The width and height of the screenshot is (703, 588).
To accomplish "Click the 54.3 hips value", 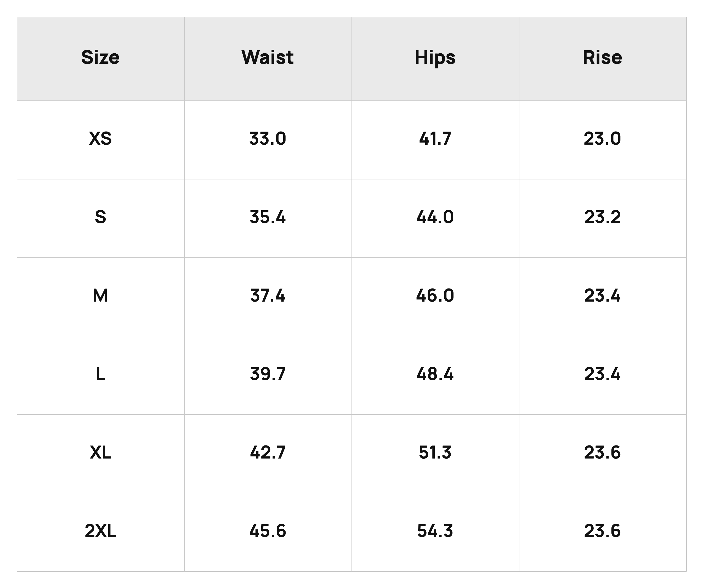I will pyautogui.click(x=435, y=531).
